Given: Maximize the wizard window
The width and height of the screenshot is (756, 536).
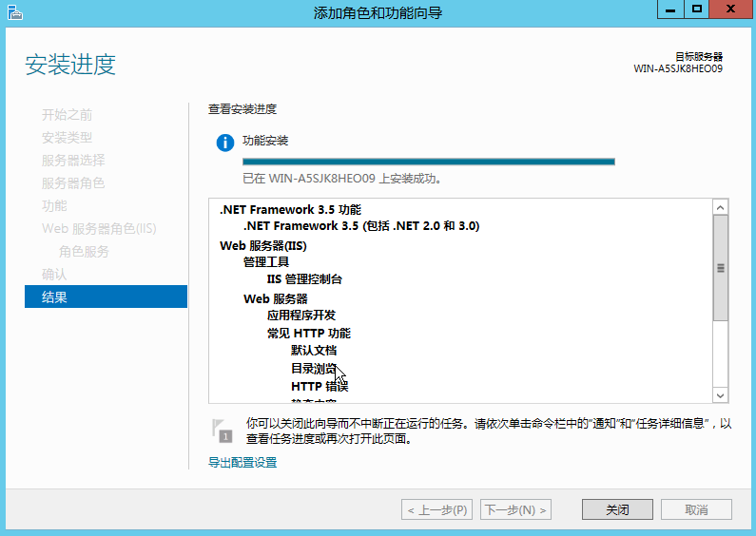Looking at the screenshot, I should (x=697, y=10).
